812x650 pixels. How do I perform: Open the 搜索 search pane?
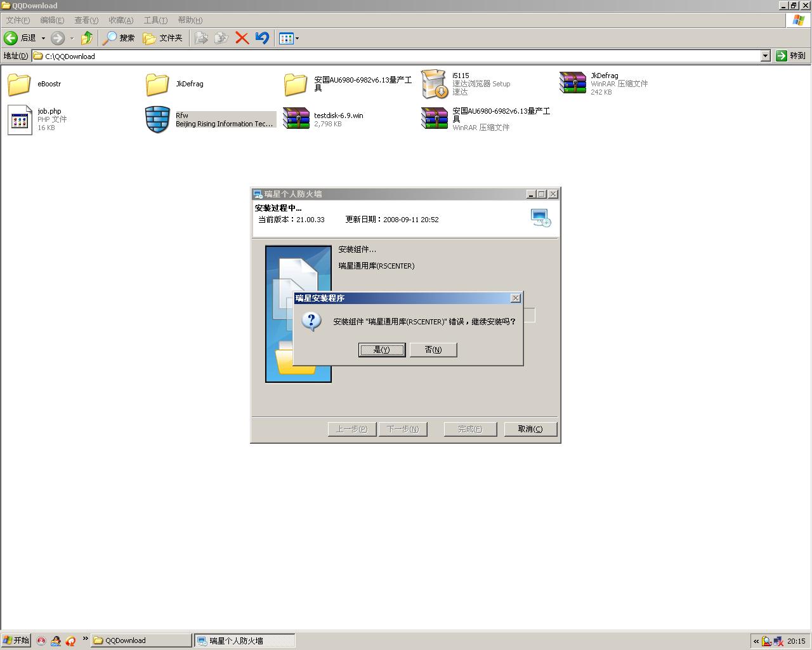[119, 38]
